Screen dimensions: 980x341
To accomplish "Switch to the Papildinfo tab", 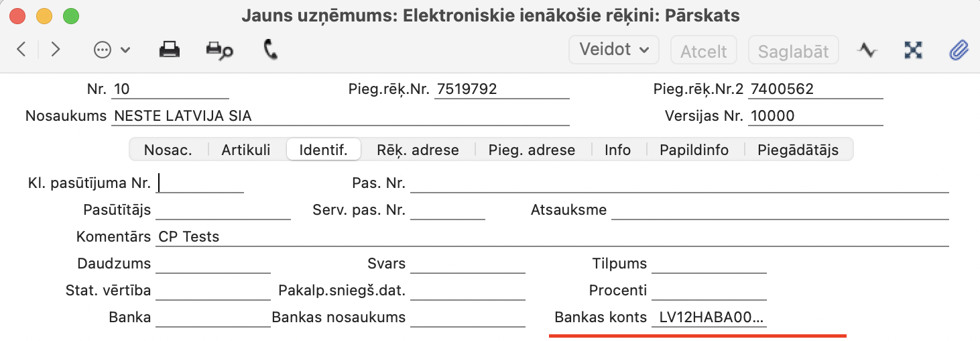I will [694, 150].
